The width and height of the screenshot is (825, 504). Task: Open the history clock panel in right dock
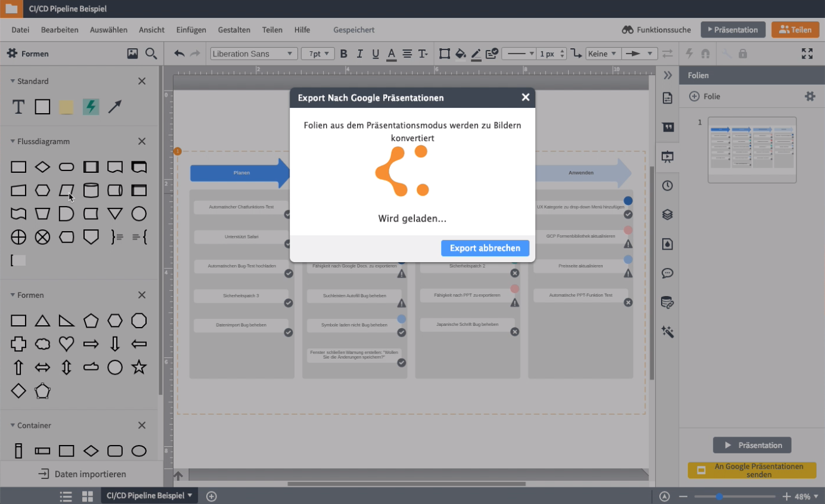point(667,186)
